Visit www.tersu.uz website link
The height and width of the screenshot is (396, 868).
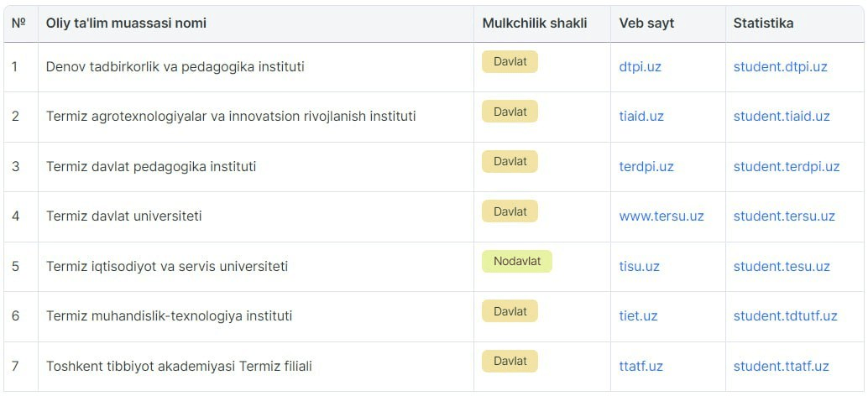coord(661,216)
